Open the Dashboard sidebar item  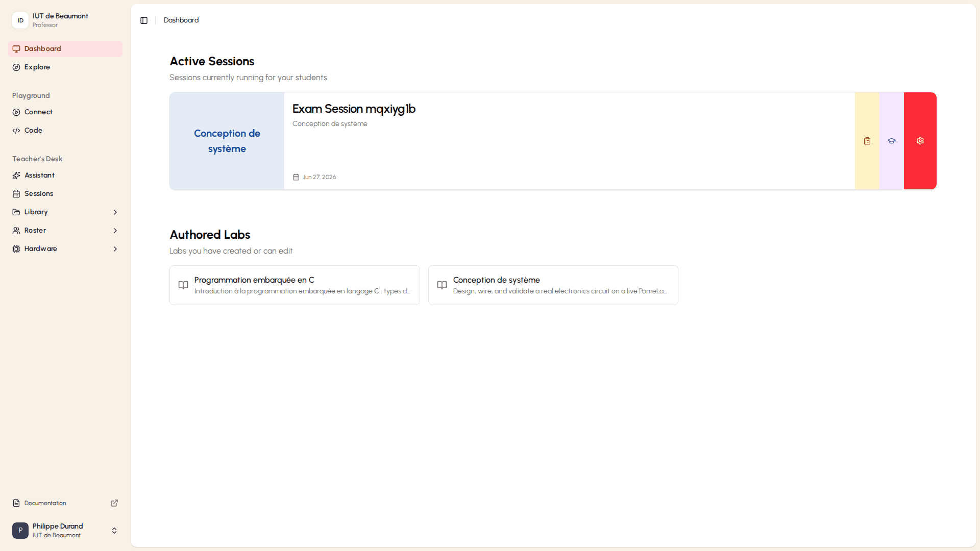point(65,49)
